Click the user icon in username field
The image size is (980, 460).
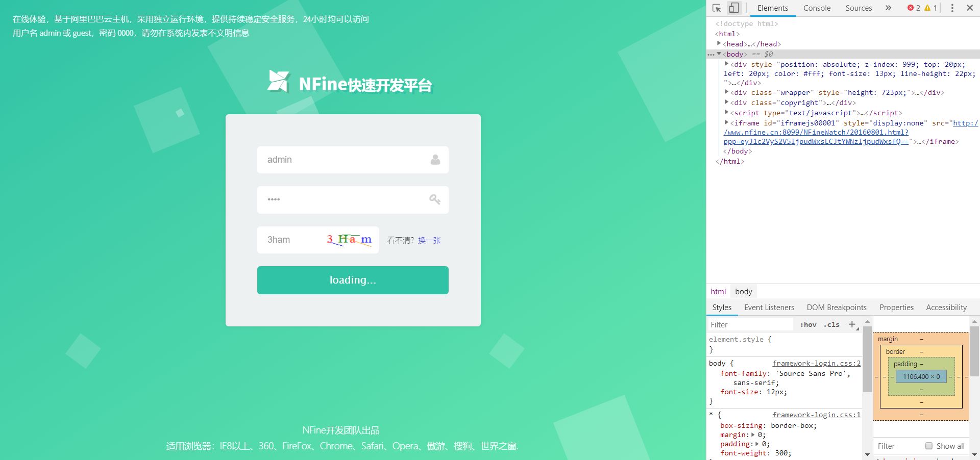pos(435,160)
